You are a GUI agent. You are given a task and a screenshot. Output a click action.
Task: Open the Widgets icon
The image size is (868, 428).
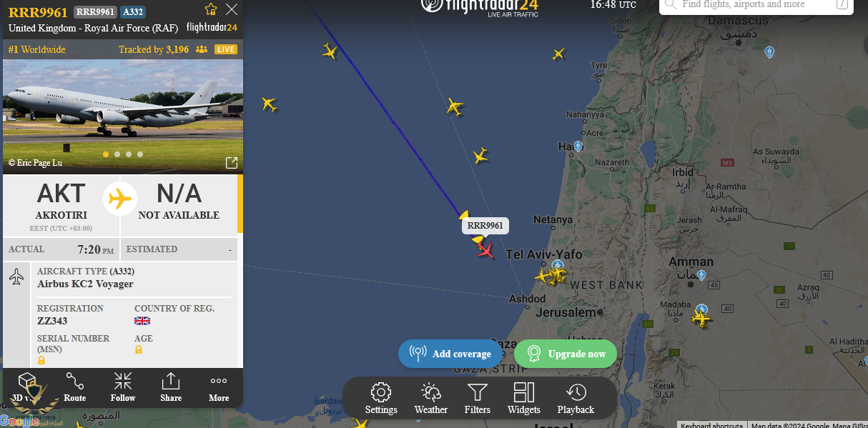click(x=524, y=392)
